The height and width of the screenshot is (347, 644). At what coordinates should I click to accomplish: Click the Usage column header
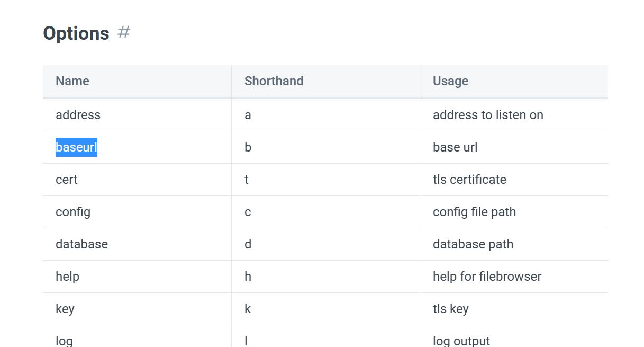pyautogui.click(x=450, y=81)
